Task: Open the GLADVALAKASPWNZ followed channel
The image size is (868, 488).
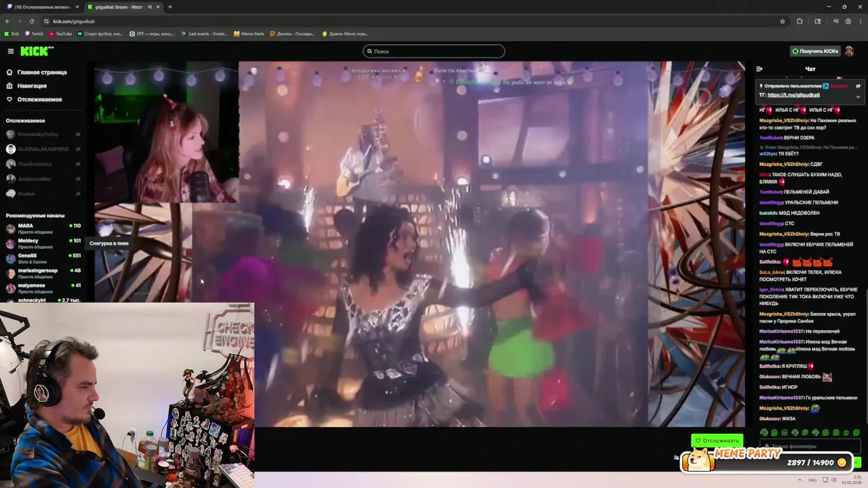Action: tap(43, 149)
